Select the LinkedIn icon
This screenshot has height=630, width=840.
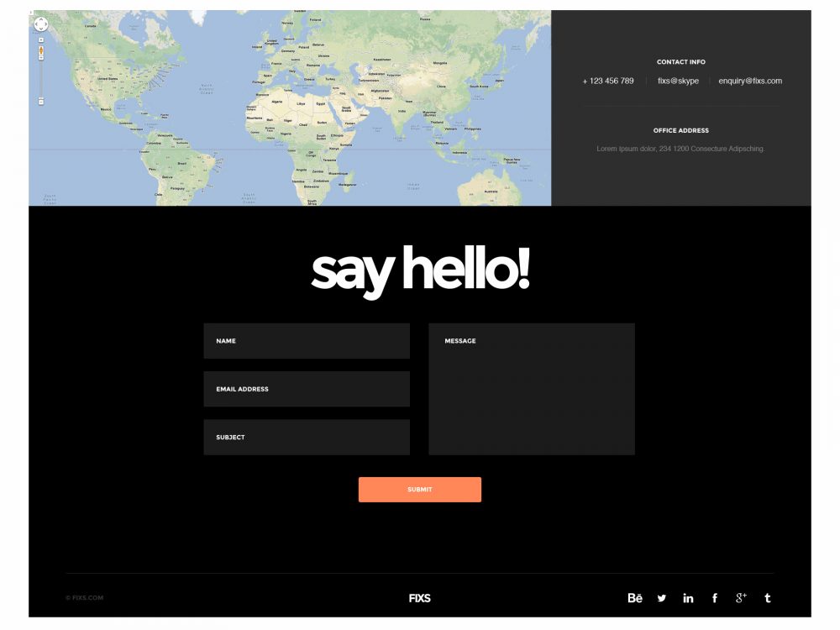pos(688,598)
